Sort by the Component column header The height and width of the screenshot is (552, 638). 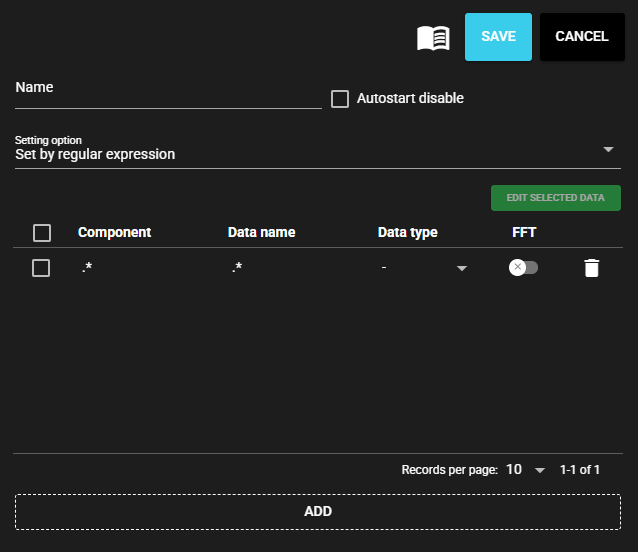tap(114, 232)
